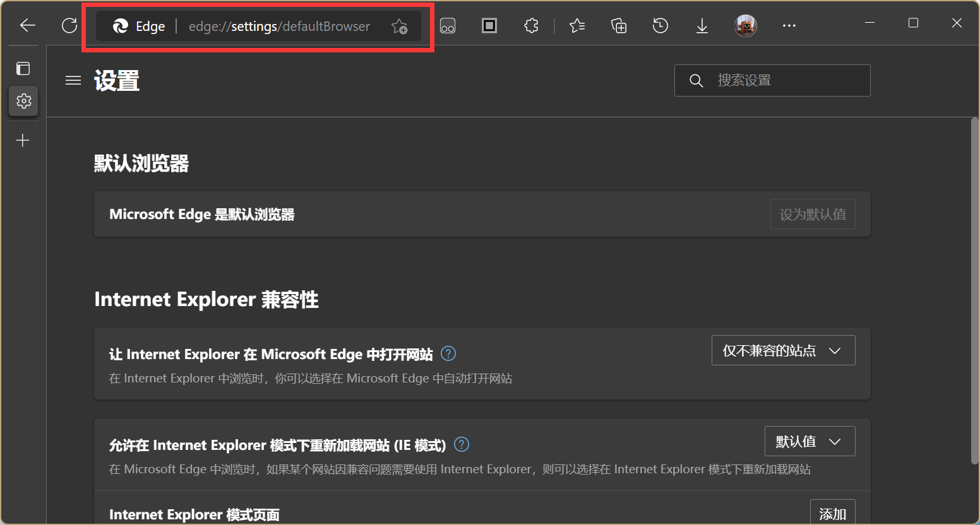Minimize the Edge window
980x525 pixels.
tap(870, 23)
